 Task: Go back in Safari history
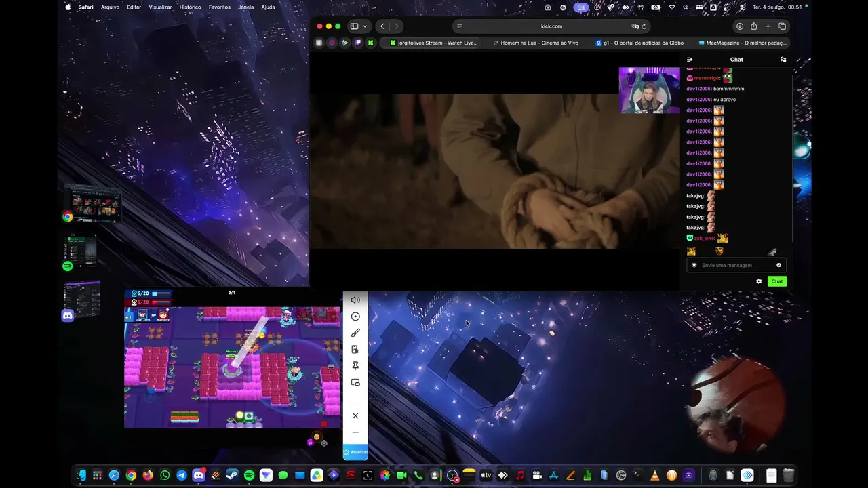(x=382, y=26)
